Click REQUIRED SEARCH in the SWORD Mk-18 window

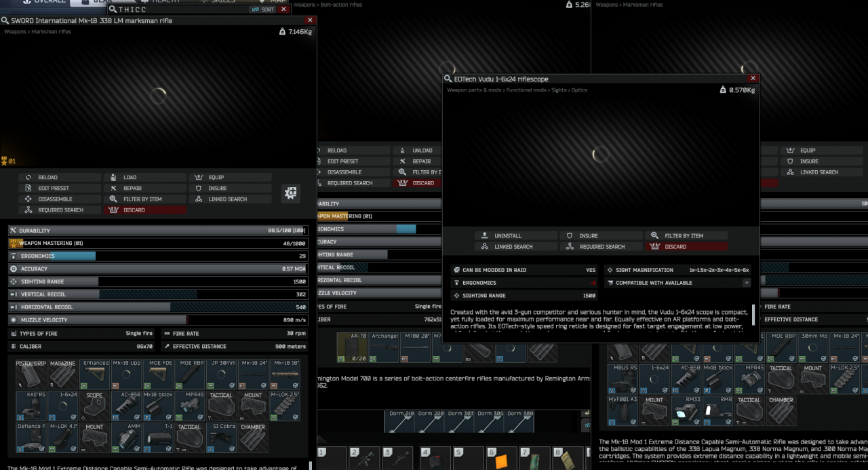(60, 210)
